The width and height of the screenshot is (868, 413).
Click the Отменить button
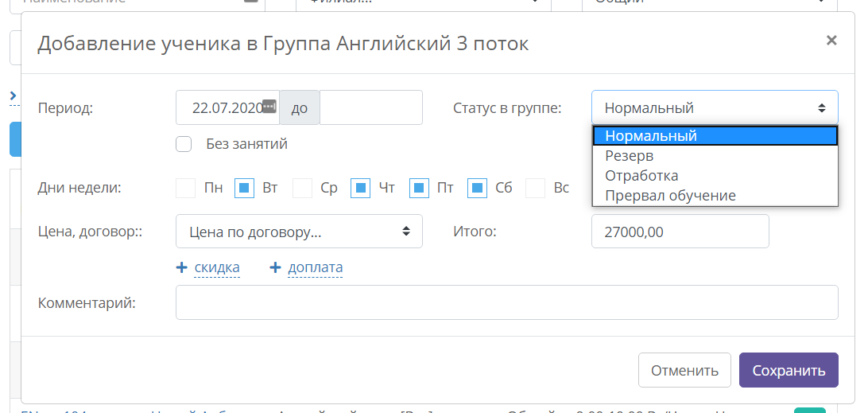point(684,370)
